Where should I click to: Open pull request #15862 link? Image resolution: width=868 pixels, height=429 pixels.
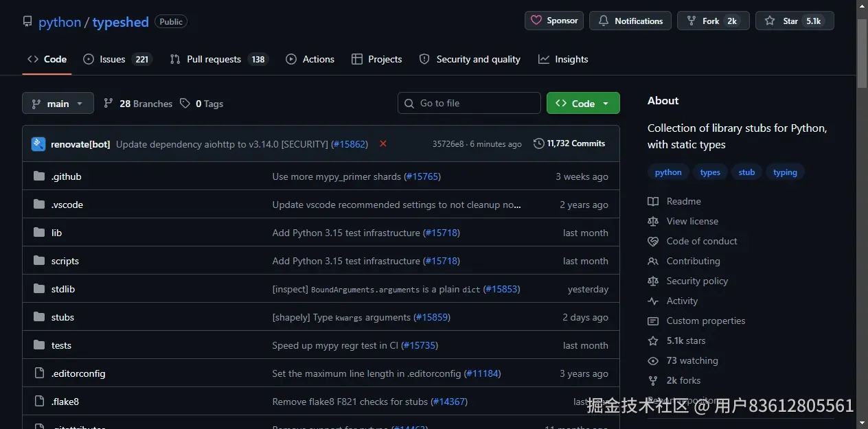click(350, 144)
